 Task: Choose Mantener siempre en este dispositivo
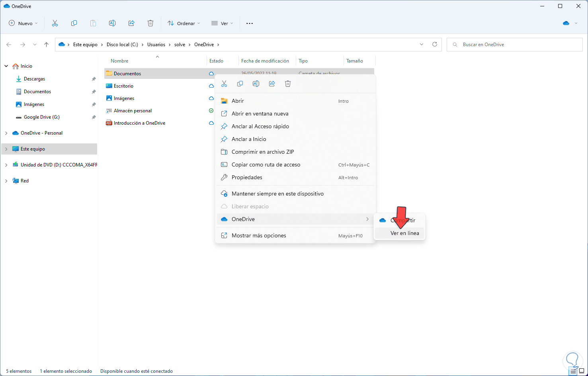click(296, 194)
